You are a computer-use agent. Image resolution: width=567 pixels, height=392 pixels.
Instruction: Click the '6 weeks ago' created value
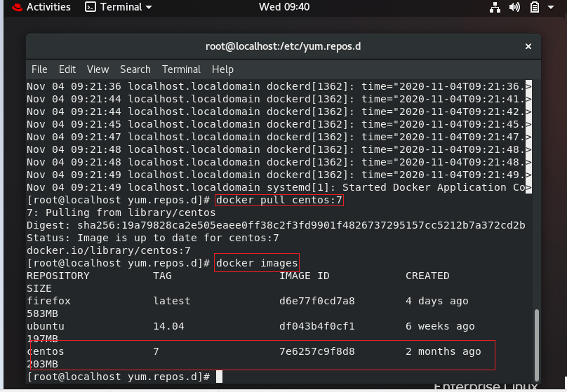(x=440, y=326)
